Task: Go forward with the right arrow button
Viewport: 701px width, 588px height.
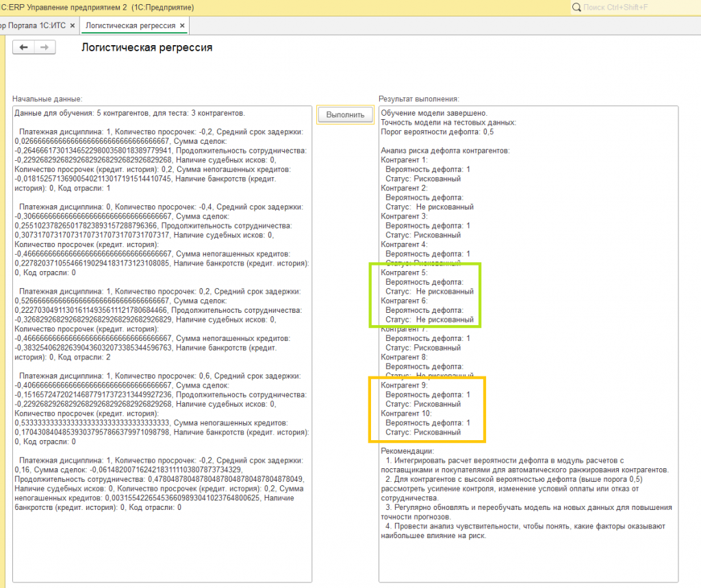Action: tap(44, 47)
